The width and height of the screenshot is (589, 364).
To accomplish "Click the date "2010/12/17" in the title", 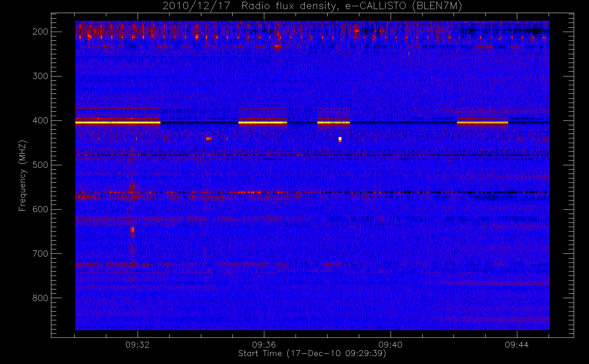I will click(x=196, y=6).
